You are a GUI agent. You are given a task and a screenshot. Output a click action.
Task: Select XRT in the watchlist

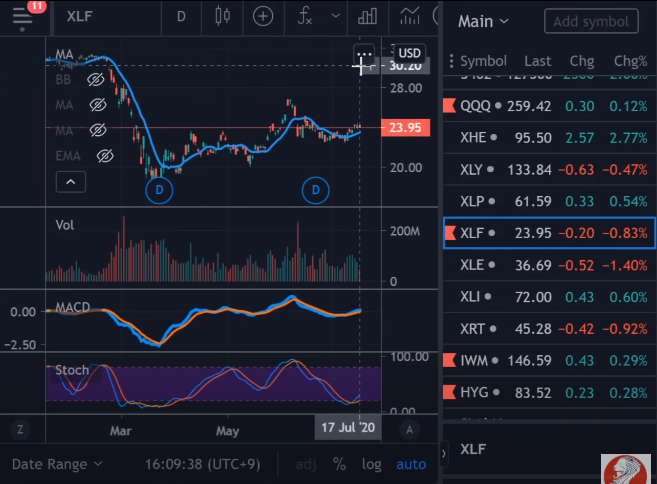point(549,329)
